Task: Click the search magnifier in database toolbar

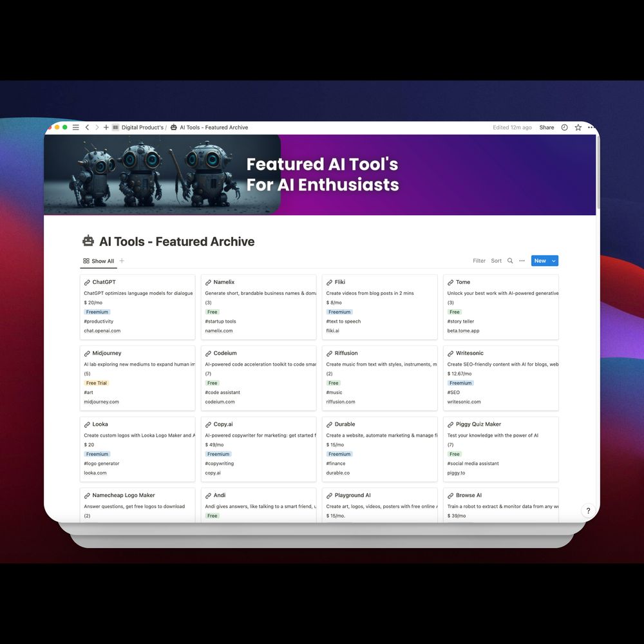Action: click(x=510, y=261)
